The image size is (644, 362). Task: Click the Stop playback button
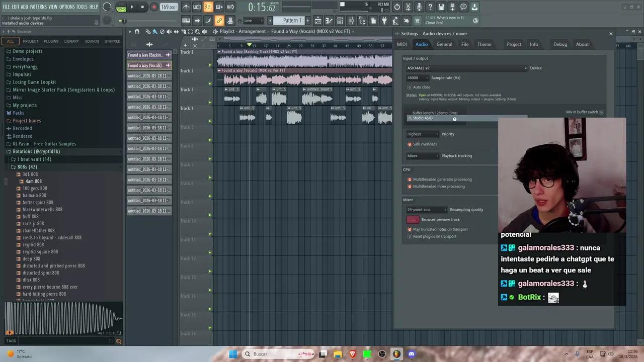click(142, 7)
